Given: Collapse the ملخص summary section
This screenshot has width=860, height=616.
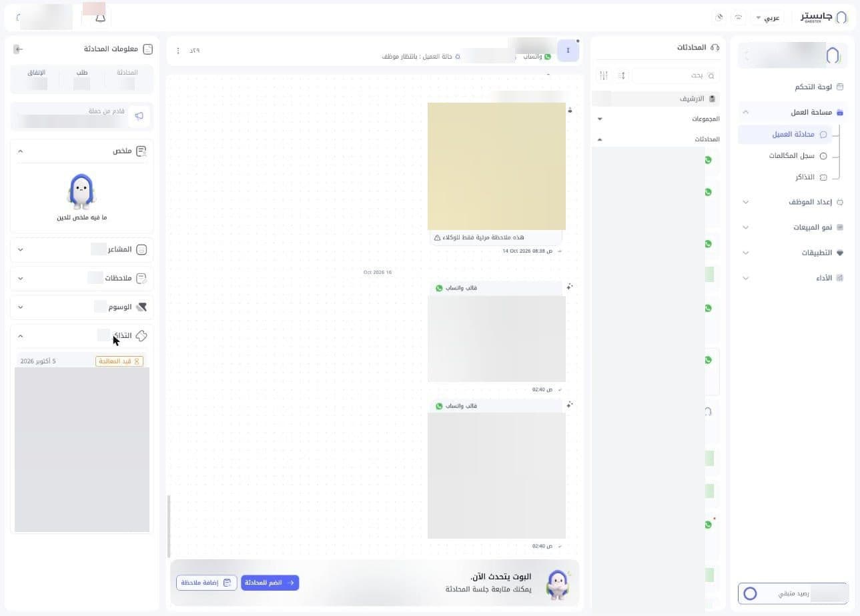Looking at the screenshot, I should (21, 151).
